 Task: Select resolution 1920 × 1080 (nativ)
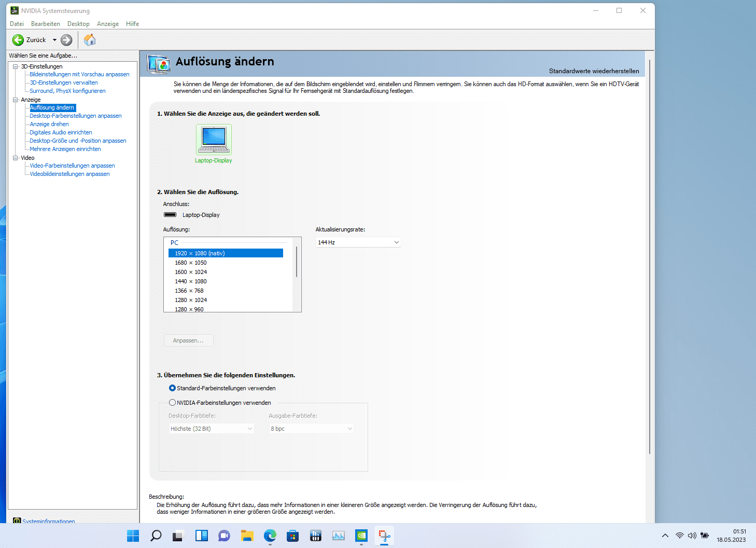click(x=226, y=253)
